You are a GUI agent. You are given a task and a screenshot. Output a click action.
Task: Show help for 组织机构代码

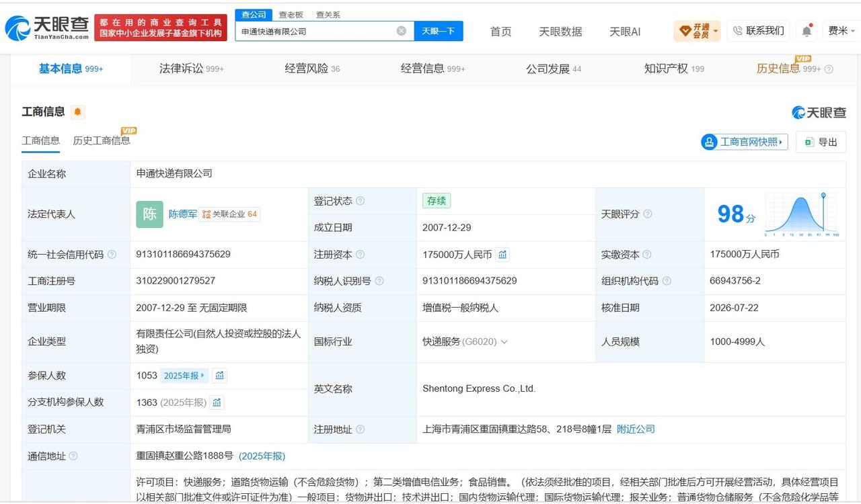[x=666, y=281]
